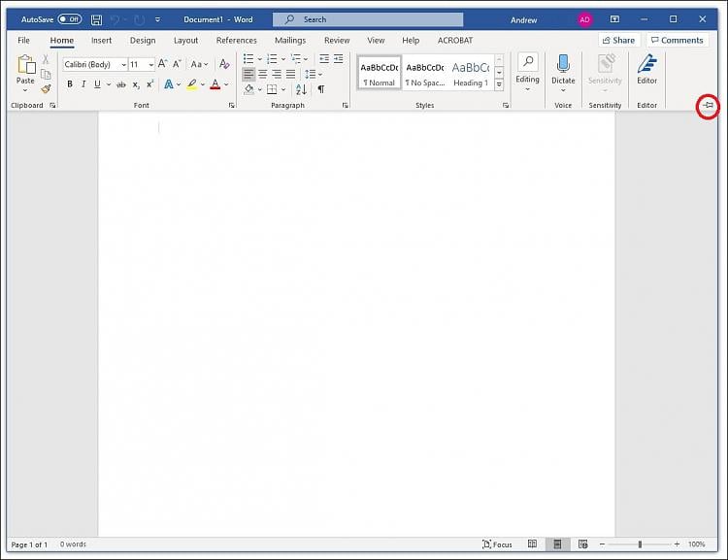Open the font color dropdown arrow

(226, 84)
